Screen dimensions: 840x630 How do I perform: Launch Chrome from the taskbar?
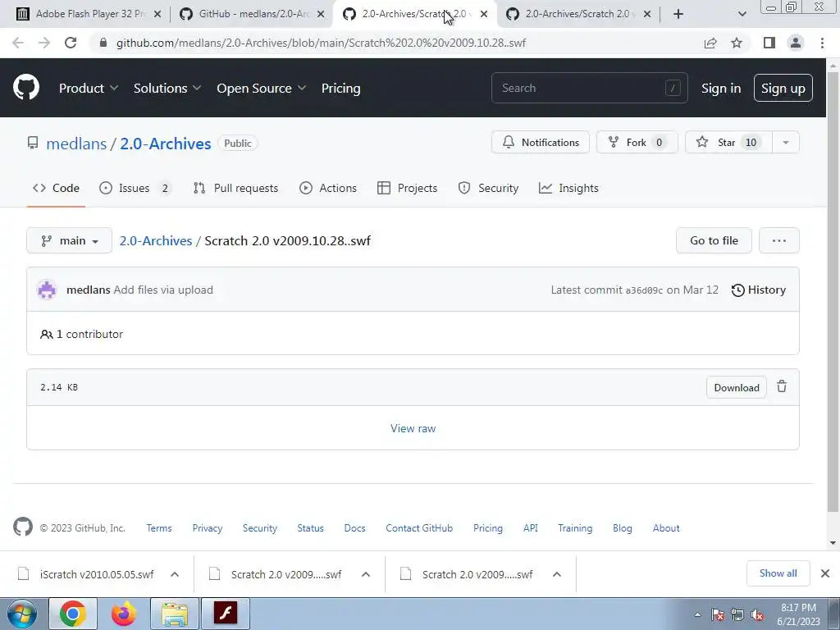[73, 614]
